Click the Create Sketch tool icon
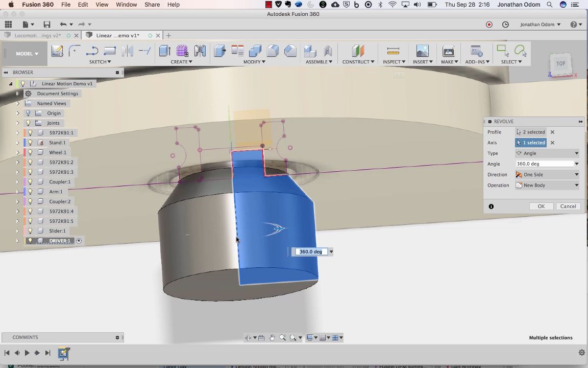The width and height of the screenshot is (588, 368). coord(57,51)
